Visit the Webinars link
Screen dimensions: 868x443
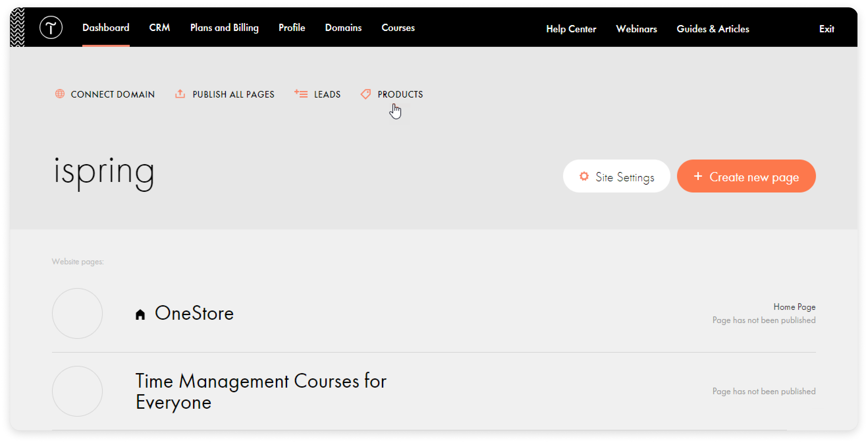[x=636, y=29]
